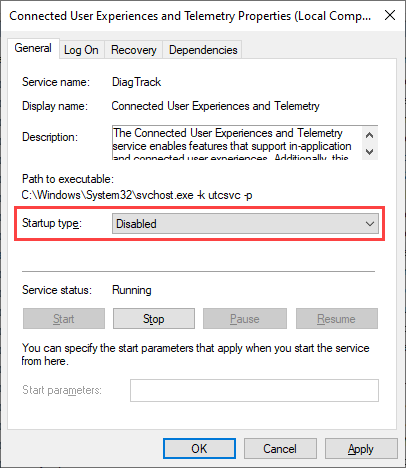Screen dimensions: 406x468
Task: Click the display name value text
Action: 216,106
